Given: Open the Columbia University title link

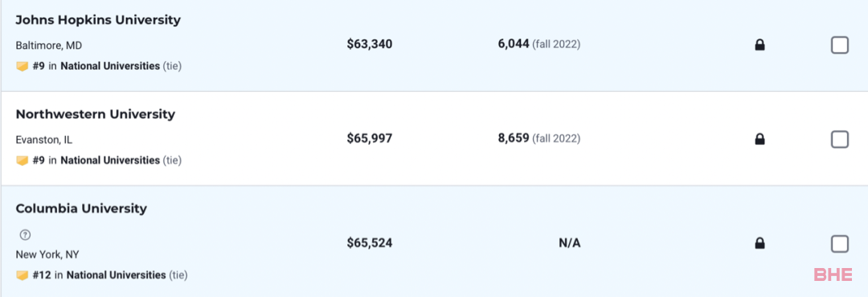Looking at the screenshot, I should point(81,208).
